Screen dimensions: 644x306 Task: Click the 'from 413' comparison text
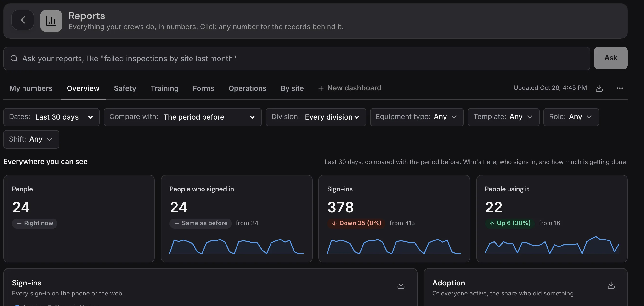(x=402, y=223)
